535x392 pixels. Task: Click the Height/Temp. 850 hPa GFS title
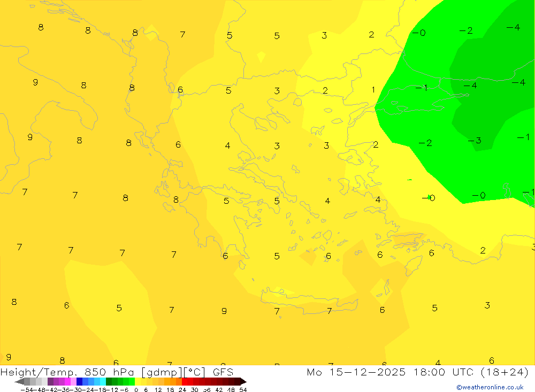click(117, 372)
